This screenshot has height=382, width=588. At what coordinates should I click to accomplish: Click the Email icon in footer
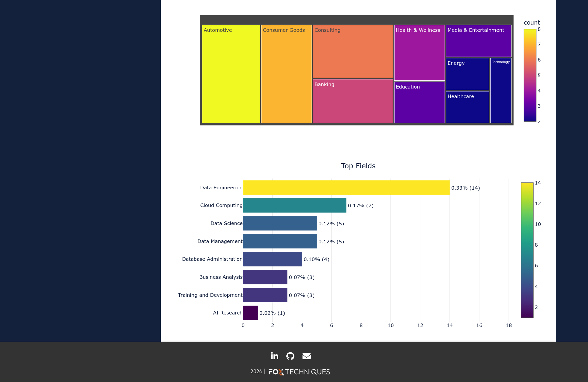click(x=307, y=356)
